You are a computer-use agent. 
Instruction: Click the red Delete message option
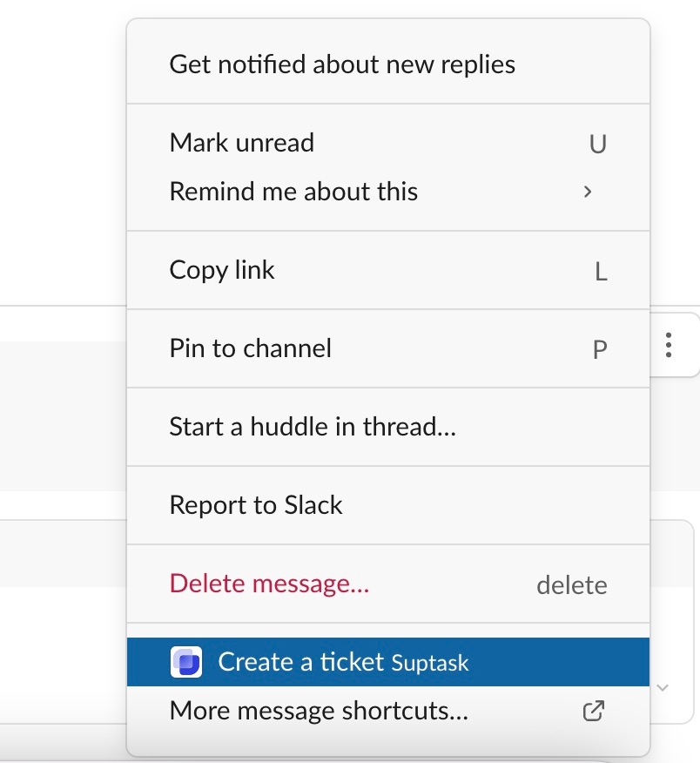coord(269,584)
